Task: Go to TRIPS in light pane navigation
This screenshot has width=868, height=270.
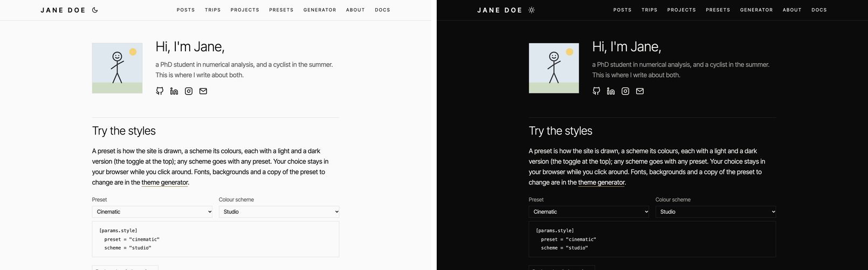Action: pos(213,10)
